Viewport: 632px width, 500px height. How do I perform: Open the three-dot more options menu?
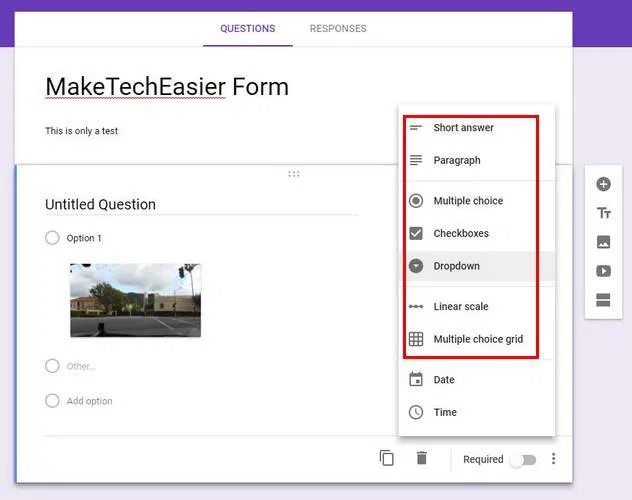554,459
